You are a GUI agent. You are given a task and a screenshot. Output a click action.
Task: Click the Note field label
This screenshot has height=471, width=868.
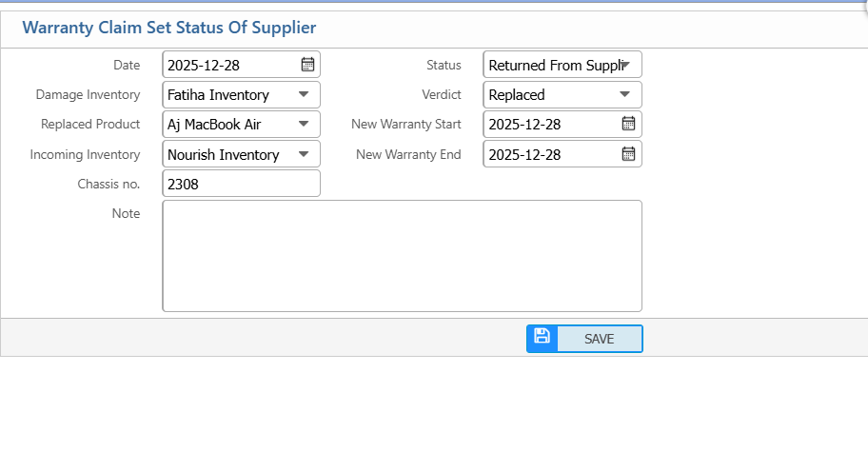click(126, 213)
